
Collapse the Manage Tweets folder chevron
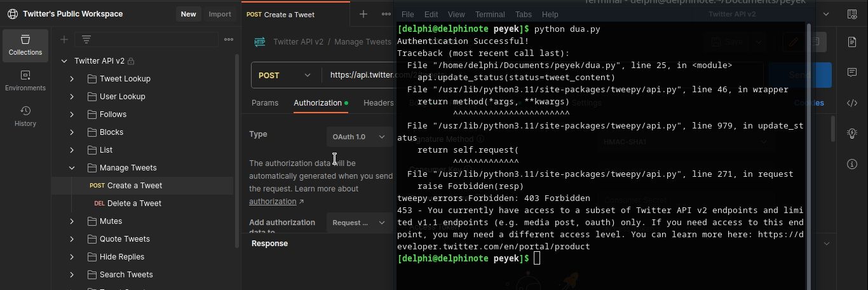click(x=72, y=168)
